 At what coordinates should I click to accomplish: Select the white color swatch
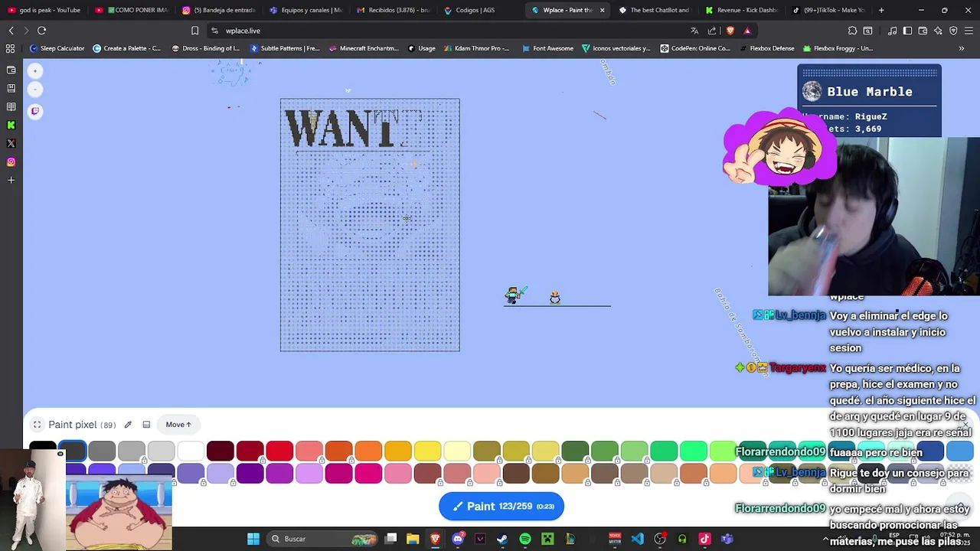pos(191,452)
